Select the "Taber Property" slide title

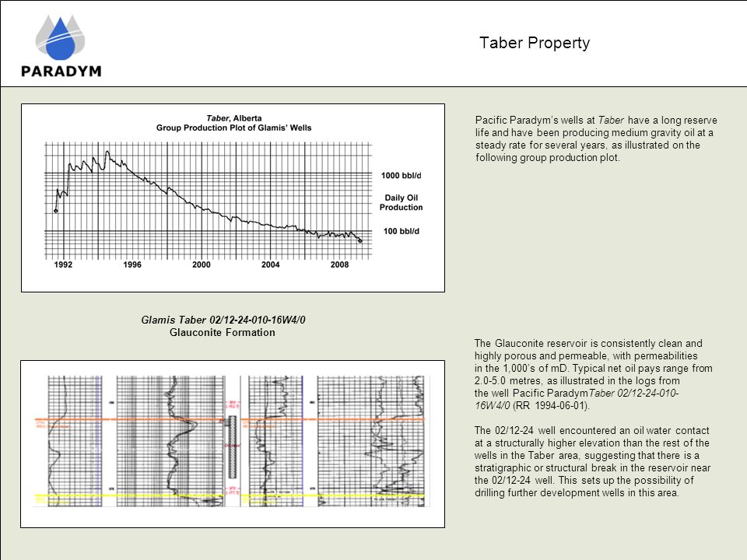(535, 43)
